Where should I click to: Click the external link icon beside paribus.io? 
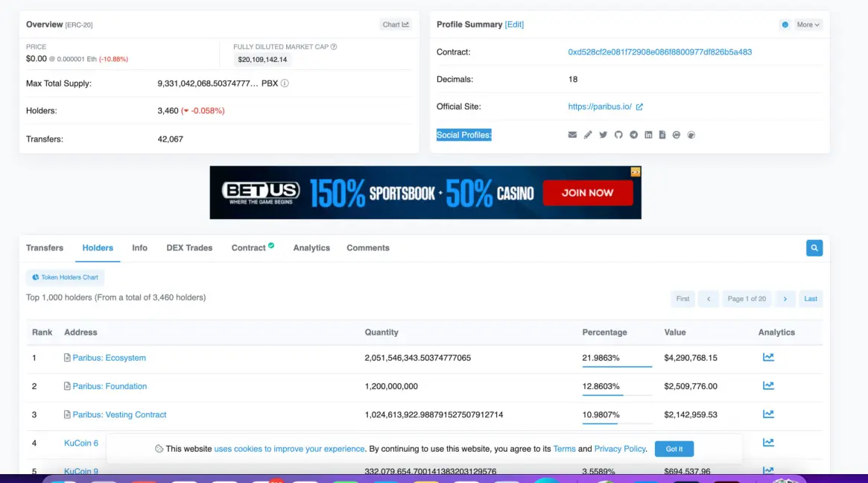[639, 107]
